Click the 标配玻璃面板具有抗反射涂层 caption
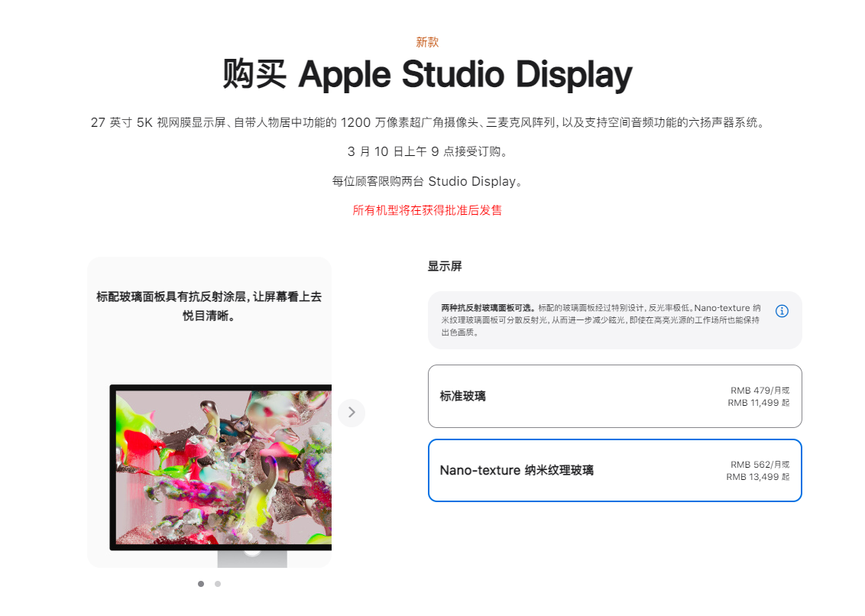Image resolution: width=865 pixels, height=616 pixels. (x=209, y=306)
